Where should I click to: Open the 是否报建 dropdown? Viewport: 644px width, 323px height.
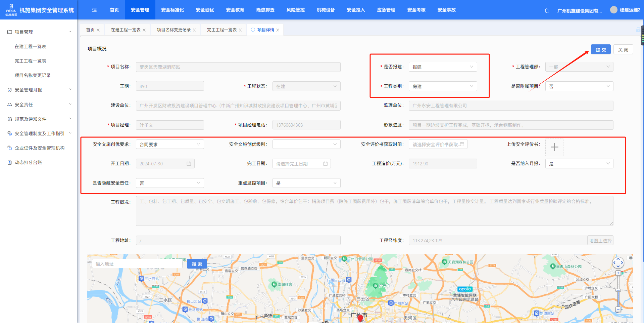(442, 67)
